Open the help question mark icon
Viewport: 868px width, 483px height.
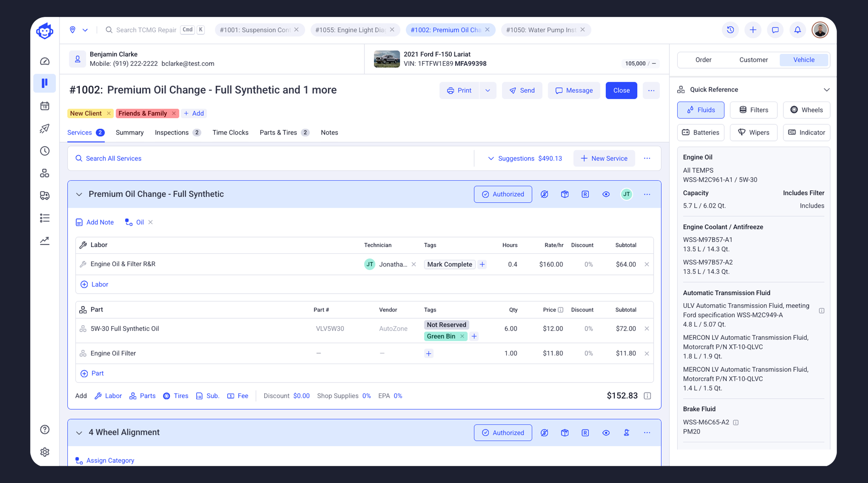45,429
